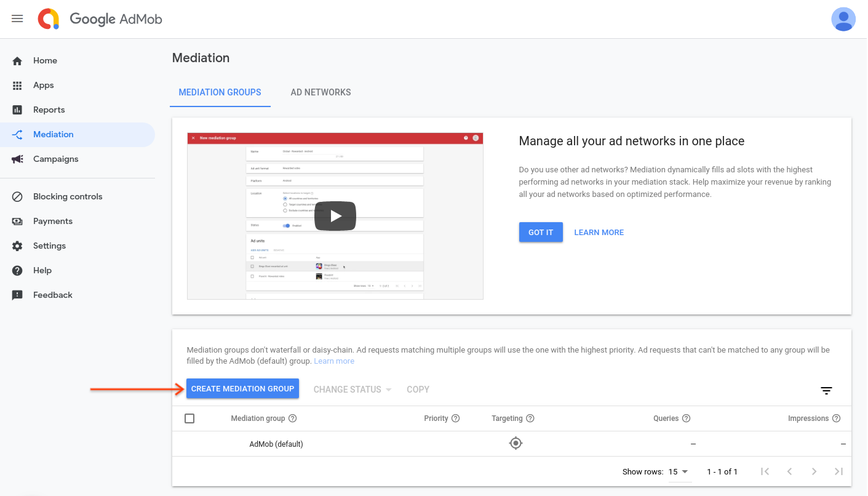Click the AdMob (default) mediation group

[276, 444]
